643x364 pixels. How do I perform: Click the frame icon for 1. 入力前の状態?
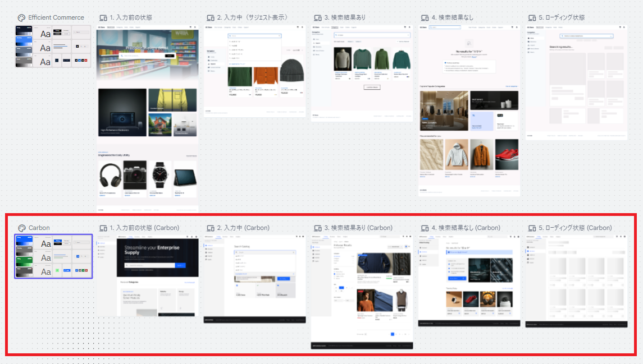[103, 18]
